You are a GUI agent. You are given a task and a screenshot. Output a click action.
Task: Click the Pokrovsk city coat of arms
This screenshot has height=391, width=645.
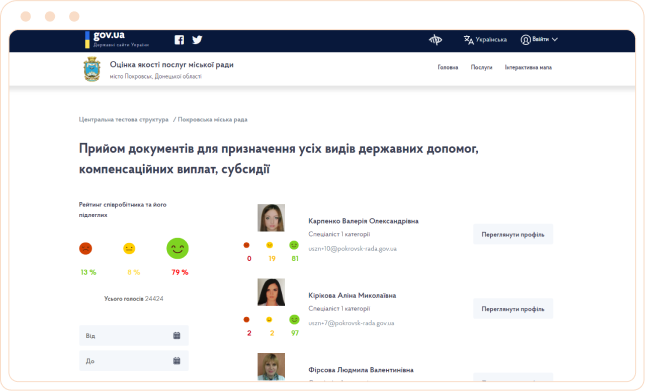tap(92, 69)
